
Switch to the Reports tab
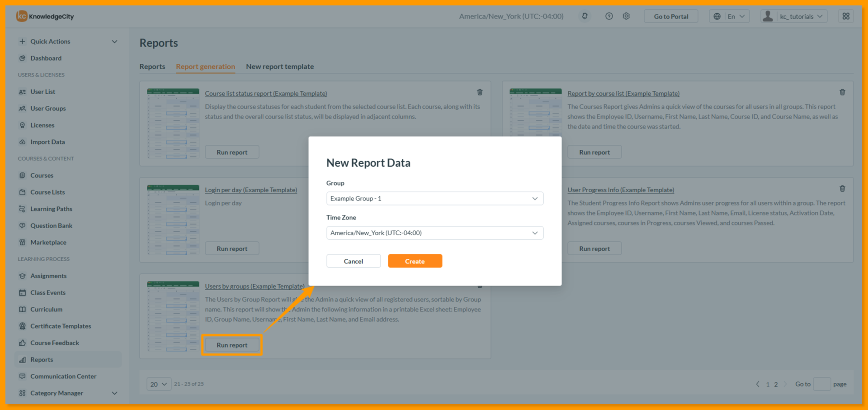(152, 67)
